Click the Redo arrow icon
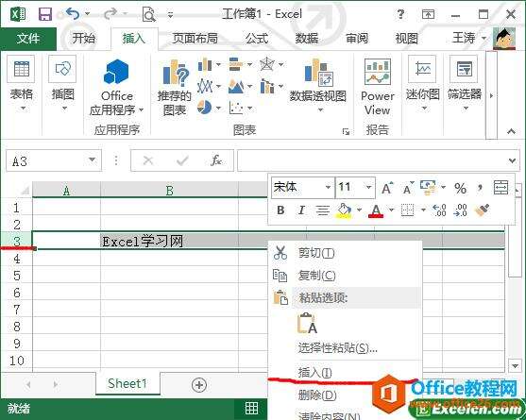The width and height of the screenshot is (526, 420). [x=110, y=14]
